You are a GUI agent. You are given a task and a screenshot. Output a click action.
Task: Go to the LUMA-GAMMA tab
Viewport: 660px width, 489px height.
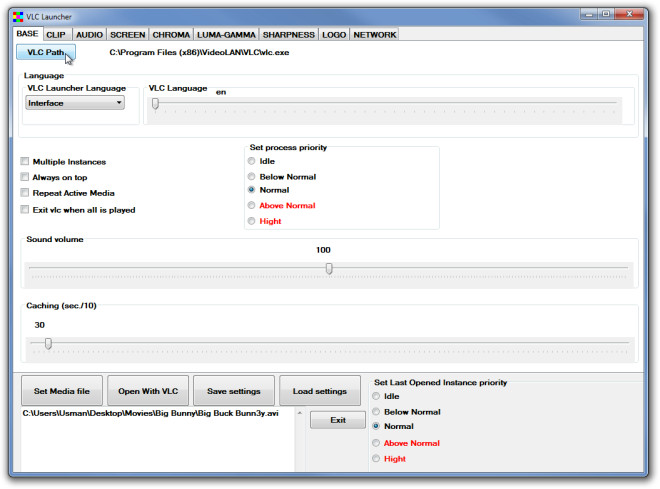226,35
